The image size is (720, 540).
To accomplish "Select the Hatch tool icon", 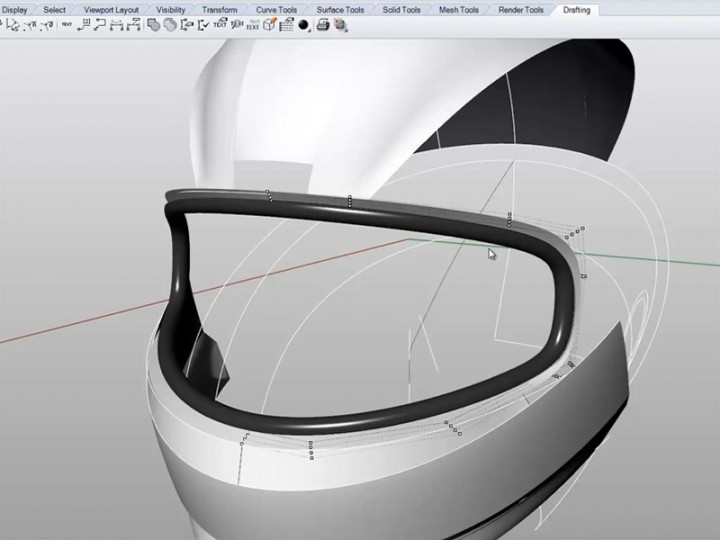I will pos(153,25).
